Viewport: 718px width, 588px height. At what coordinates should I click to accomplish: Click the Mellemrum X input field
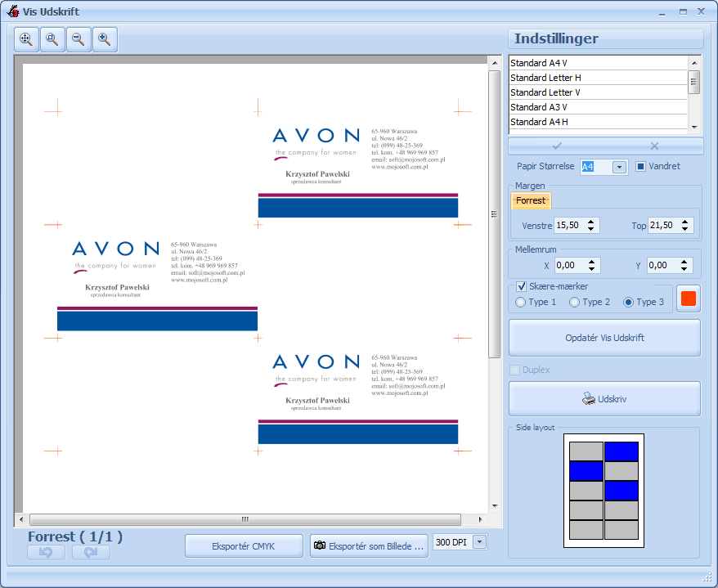(571, 265)
